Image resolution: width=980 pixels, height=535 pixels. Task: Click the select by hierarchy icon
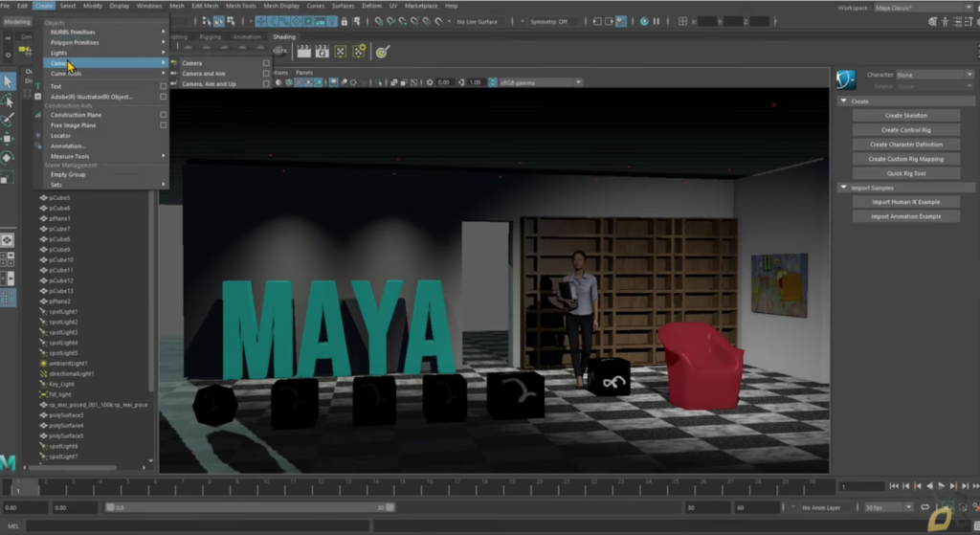pos(207,21)
